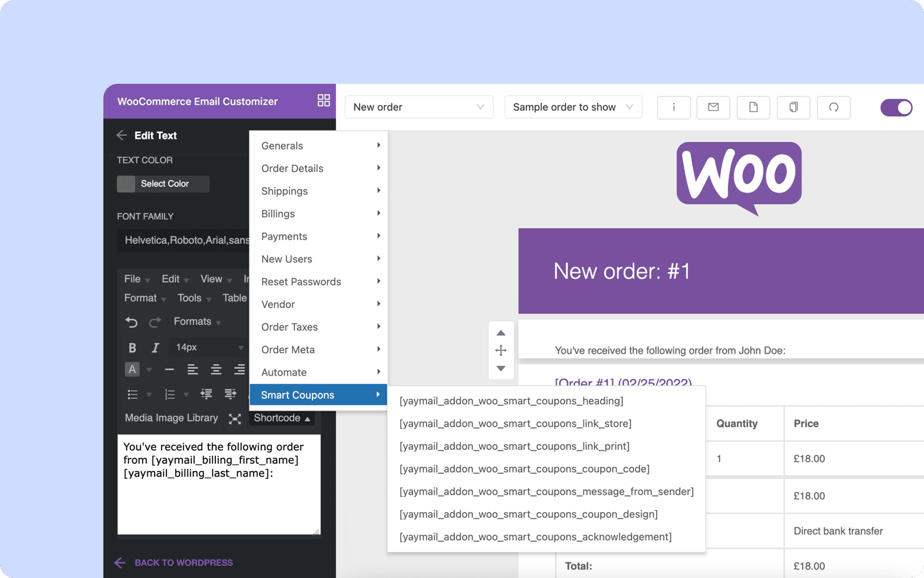
Task: Open numbered list style dropdown arrow
Action: click(186, 395)
